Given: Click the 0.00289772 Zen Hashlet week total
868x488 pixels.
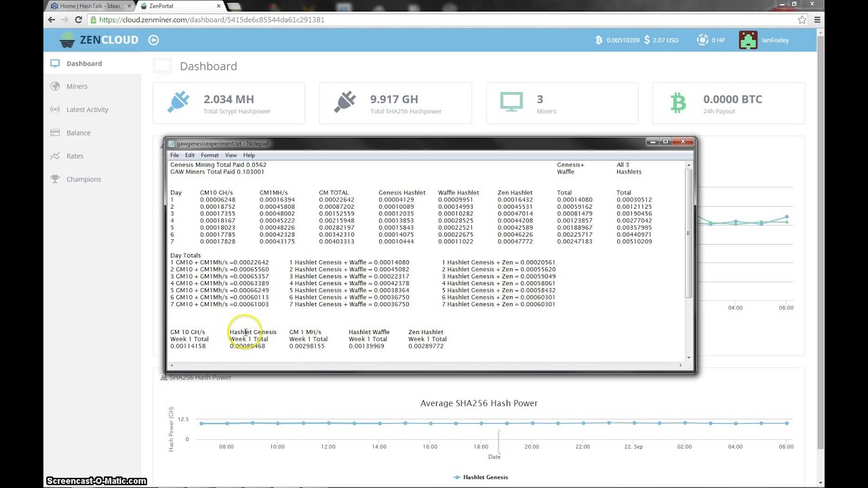Looking at the screenshot, I should coord(426,346).
